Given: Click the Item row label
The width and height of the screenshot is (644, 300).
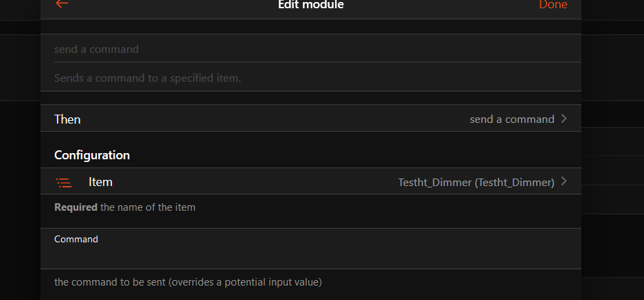Looking at the screenshot, I should 100,183.
